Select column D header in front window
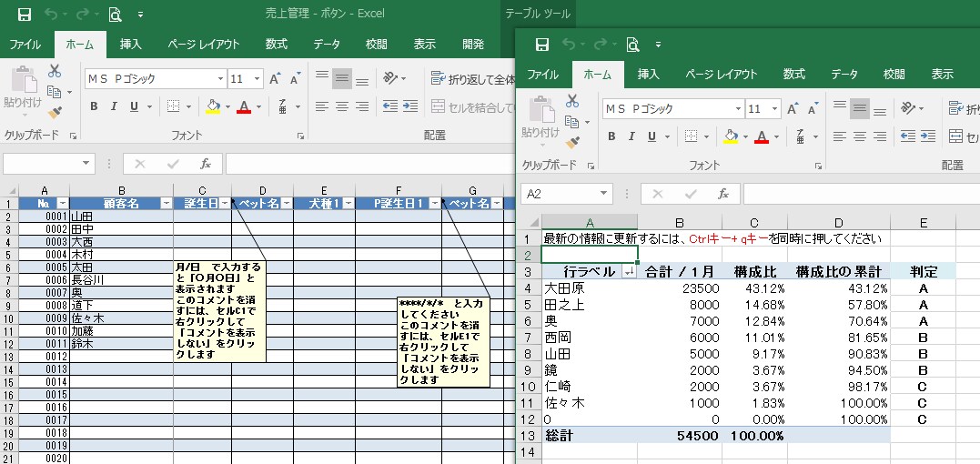Screen dimensions: 980x464 point(838,222)
